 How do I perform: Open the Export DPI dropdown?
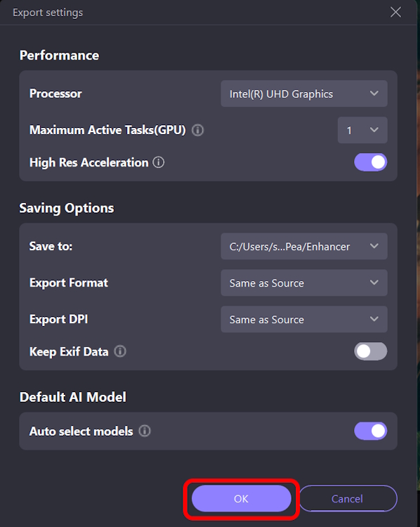click(304, 319)
